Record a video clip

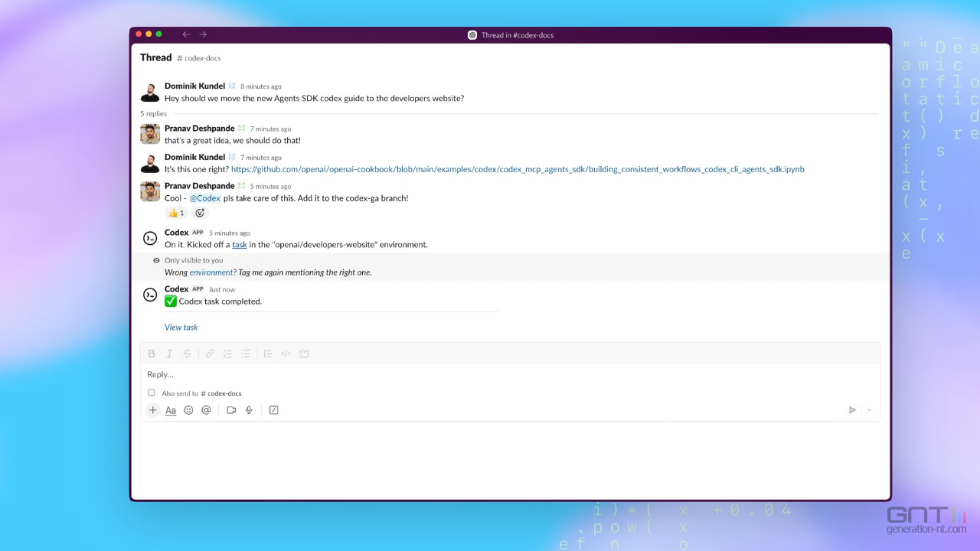pos(231,410)
